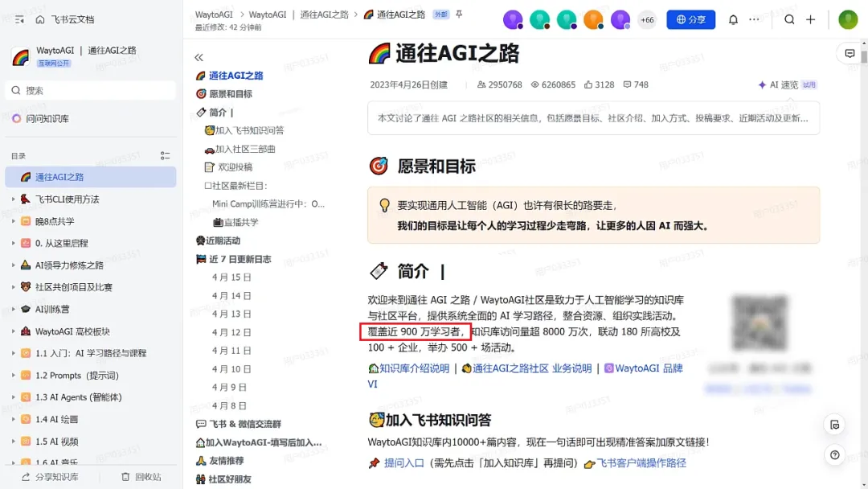Image resolution: width=868 pixels, height=489 pixels.
Task: Collapse outline panel double-chevron
Action: coord(199,57)
